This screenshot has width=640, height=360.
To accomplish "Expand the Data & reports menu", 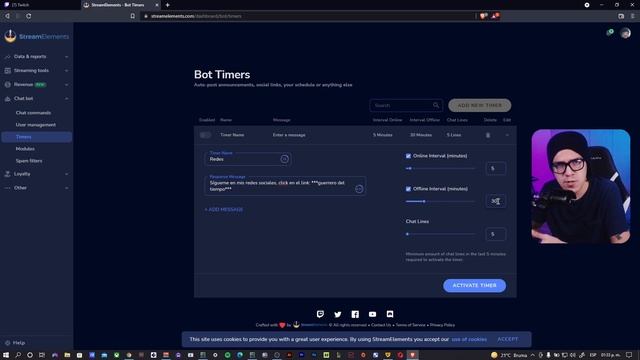I will pyautogui.click(x=36, y=57).
